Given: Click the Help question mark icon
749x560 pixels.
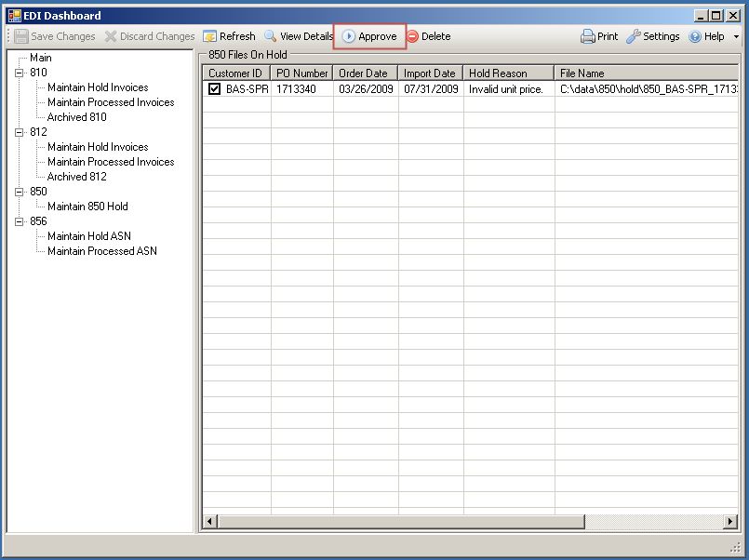Looking at the screenshot, I should (x=694, y=36).
